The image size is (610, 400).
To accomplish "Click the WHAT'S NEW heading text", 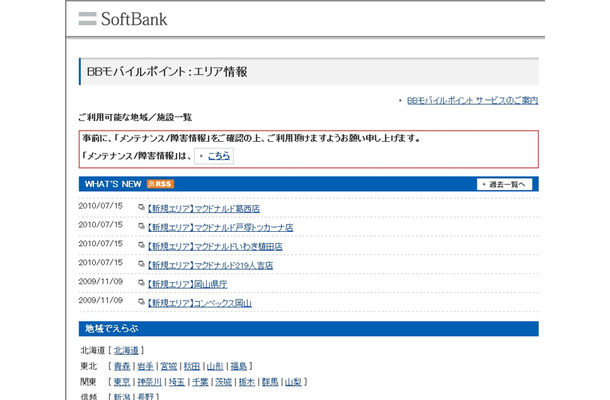I will pyautogui.click(x=113, y=184).
